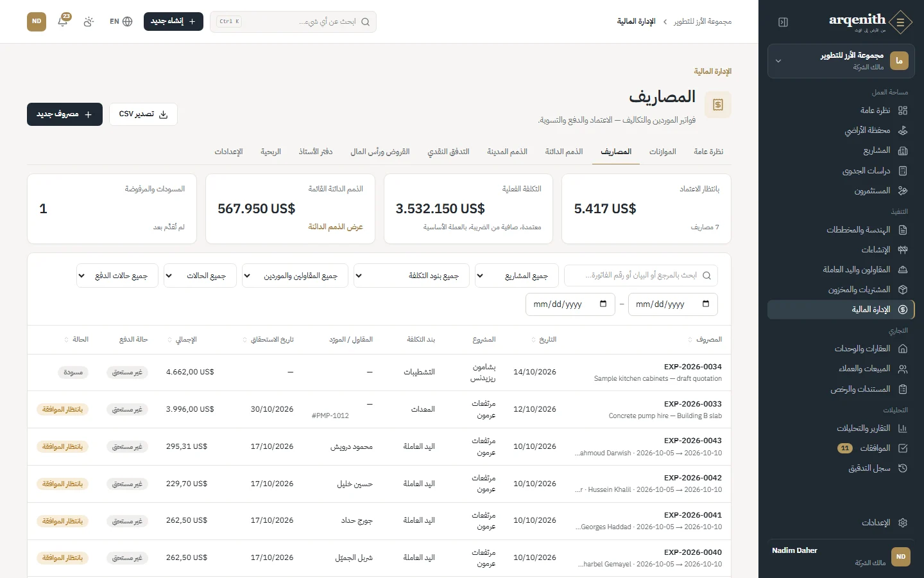Open سجل التدقيق in sidebar
Viewport: 924px width, 578px height.
(x=841, y=468)
